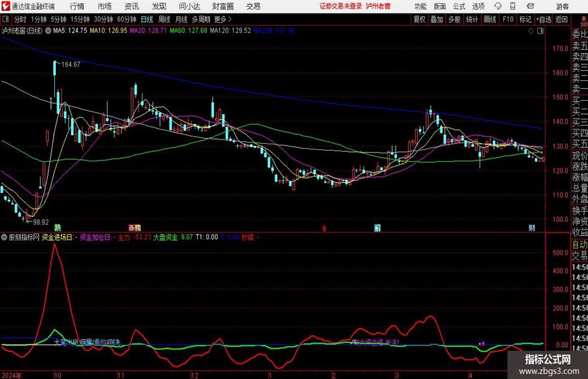Click the MA60: 127.68 value
The height and width of the screenshot is (379, 588).
coord(189,30)
